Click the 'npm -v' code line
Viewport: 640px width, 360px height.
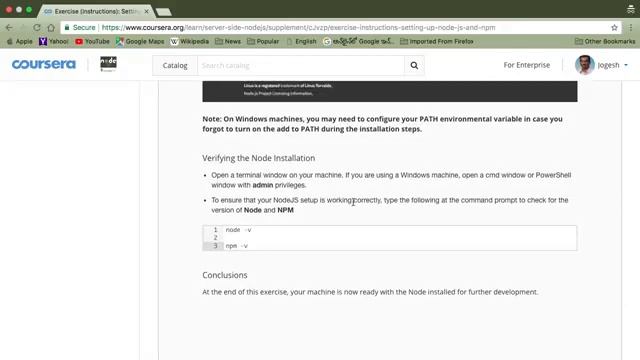point(237,246)
